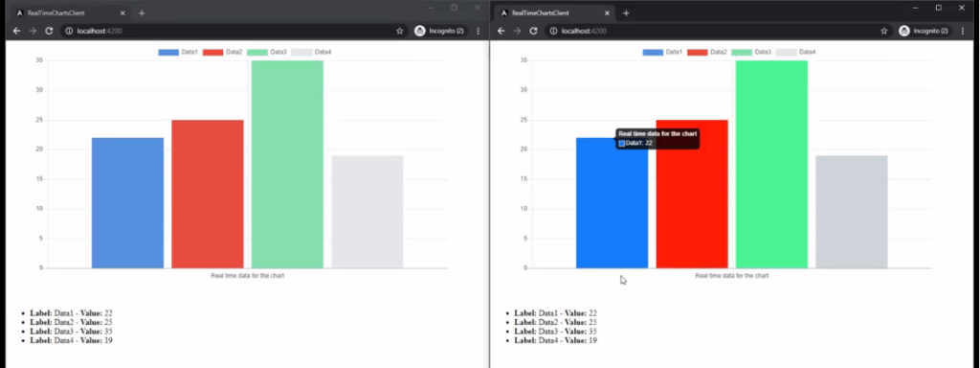The height and width of the screenshot is (368, 980).
Task: Open Chrome menu in right window
Action: pos(963,31)
